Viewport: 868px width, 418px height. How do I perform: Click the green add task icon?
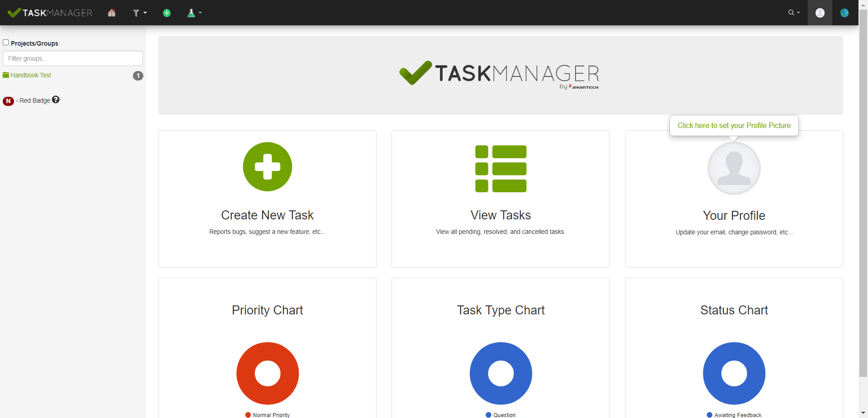click(167, 13)
